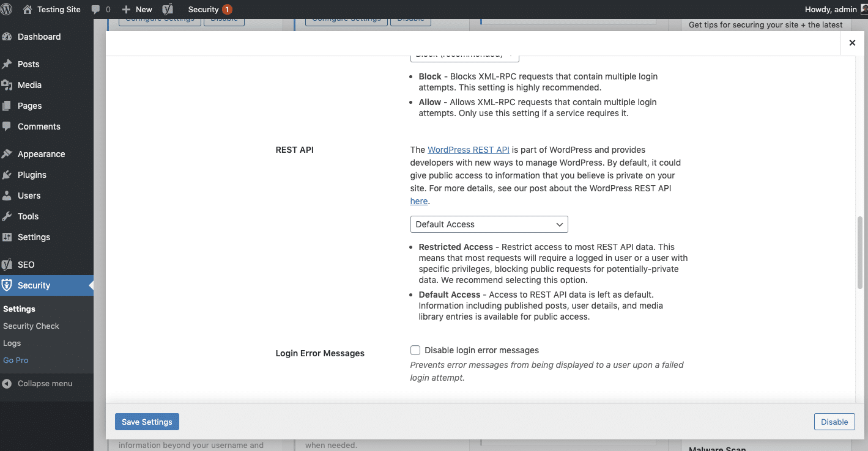
Task: Open the New content menu
Action: [x=137, y=10]
